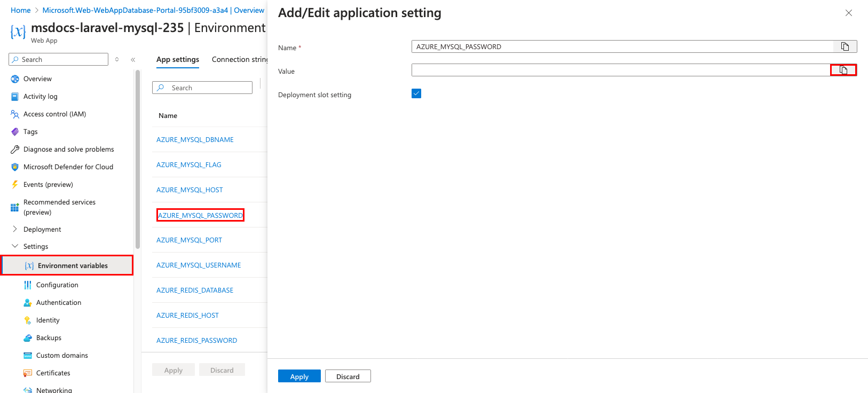
Task: Open the Microsoft.Web-WebAppDatabase Overview breadcrumb
Action: pos(153,10)
